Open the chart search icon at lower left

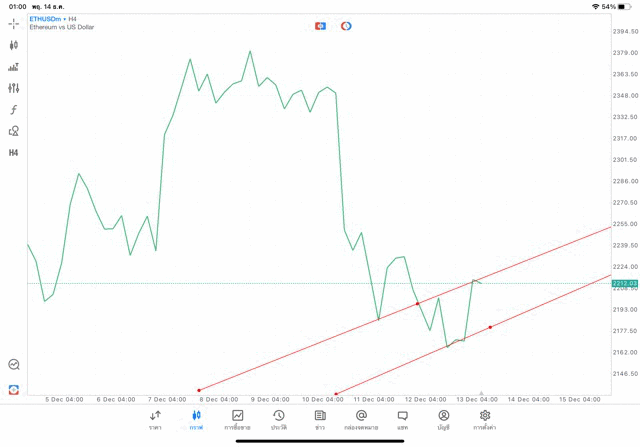14,365
